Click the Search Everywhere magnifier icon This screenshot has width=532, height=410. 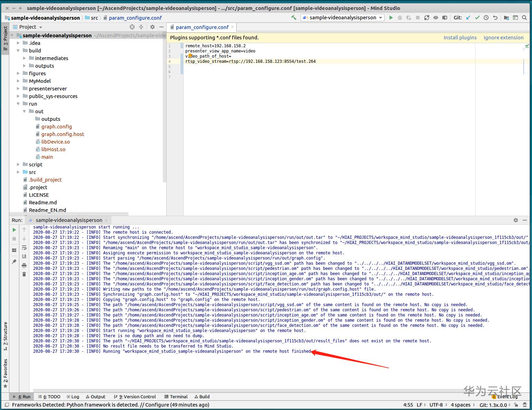click(524, 18)
